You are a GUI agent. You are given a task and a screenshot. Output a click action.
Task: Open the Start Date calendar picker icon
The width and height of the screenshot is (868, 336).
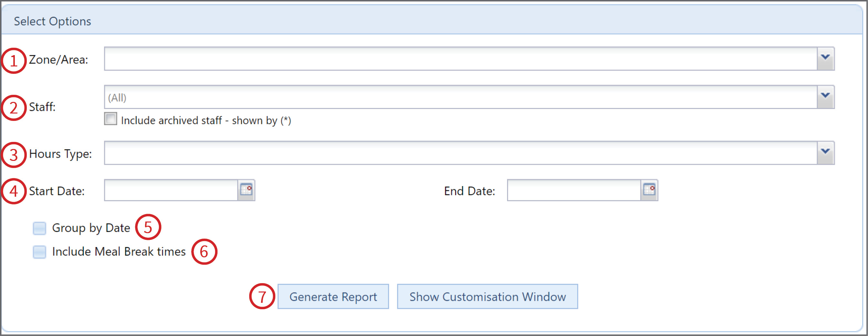(246, 190)
